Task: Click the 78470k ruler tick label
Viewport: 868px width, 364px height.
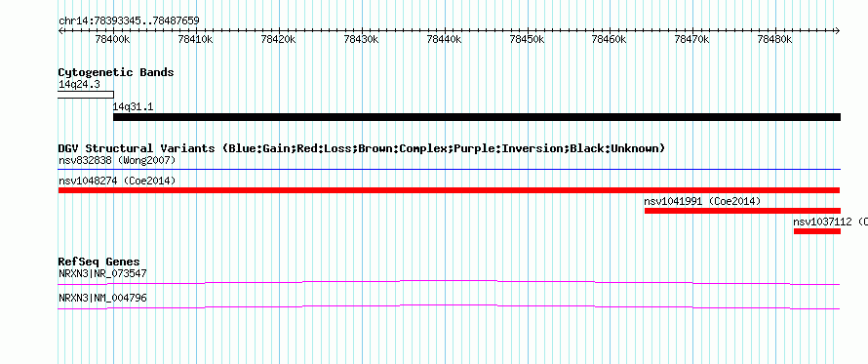Action: (x=692, y=39)
